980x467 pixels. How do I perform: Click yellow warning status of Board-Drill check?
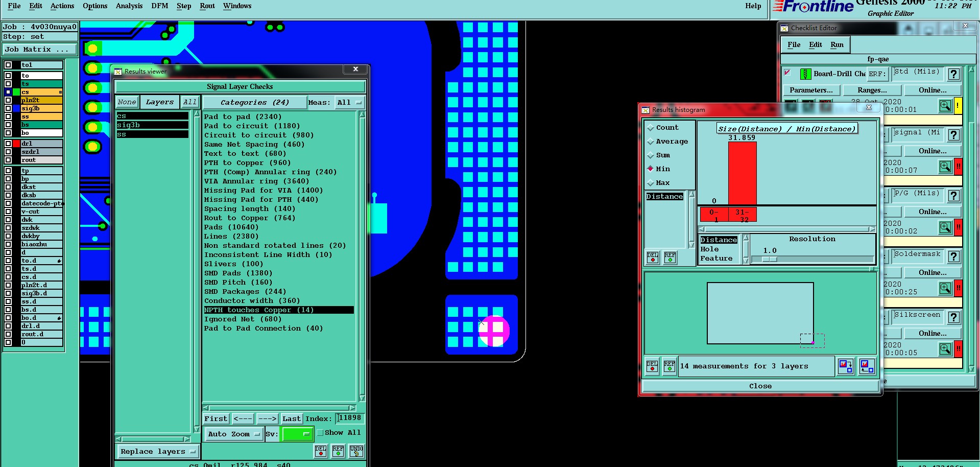pos(958,106)
